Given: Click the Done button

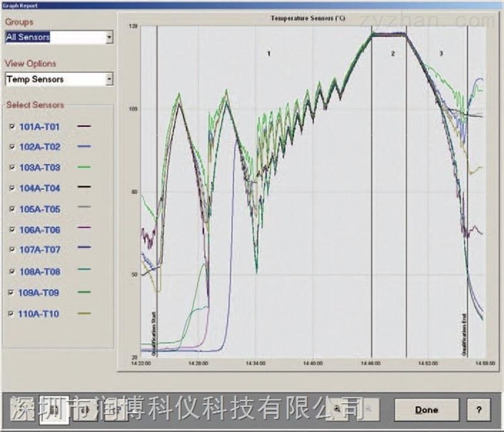Looking at the screenshot, I should [427, 409].
